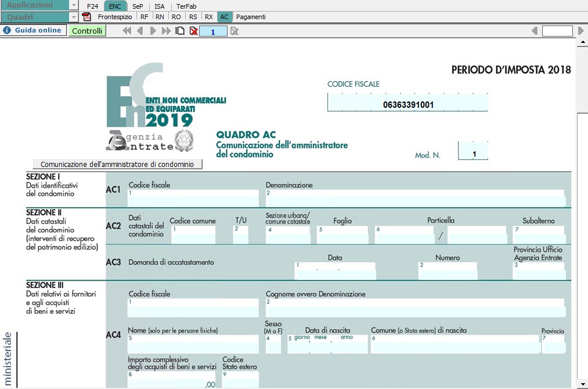Select the Frontespizio quadro tab
588x389 pixels.
pos(115,17)
